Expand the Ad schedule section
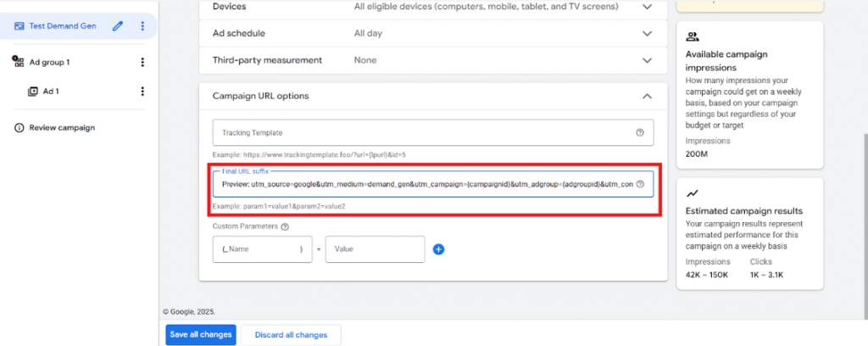868x346 pixels. [x=648, y=34]
